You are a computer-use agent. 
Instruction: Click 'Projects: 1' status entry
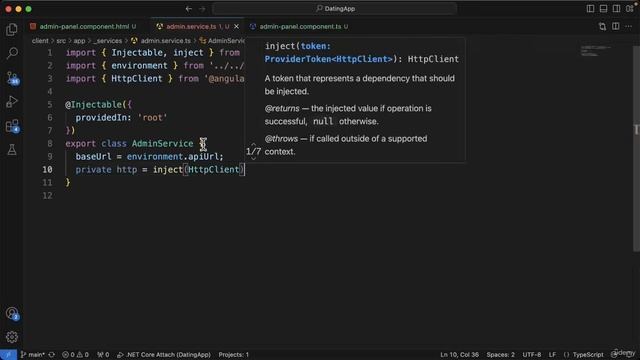point(233,355)
